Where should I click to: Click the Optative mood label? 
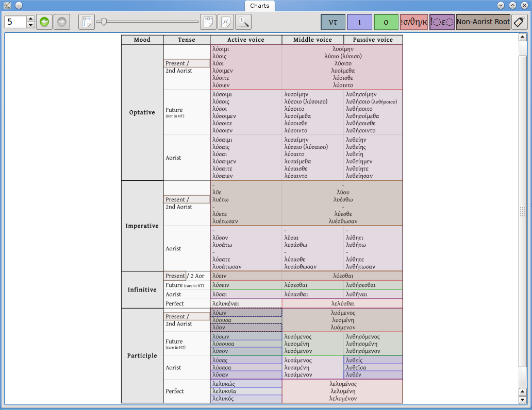(x=142, y=113)
